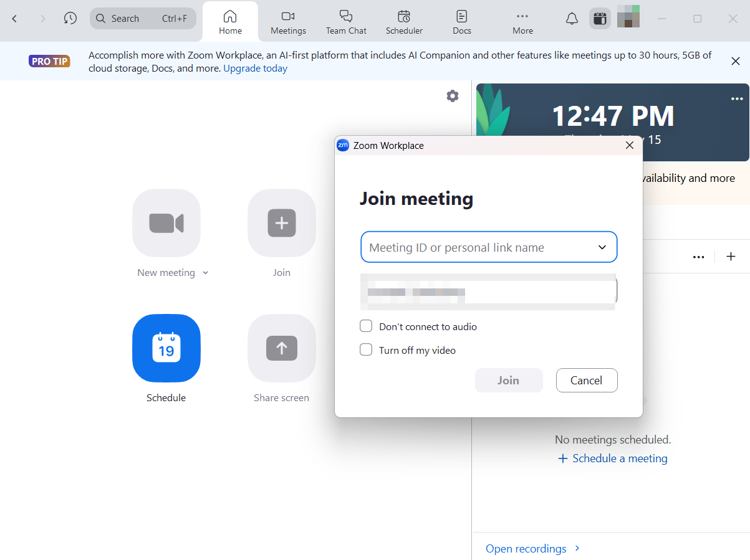Open the profile avatar menu
Image resolution: width=750 pixels, height=560 pixels.
[x=628, y=16]
